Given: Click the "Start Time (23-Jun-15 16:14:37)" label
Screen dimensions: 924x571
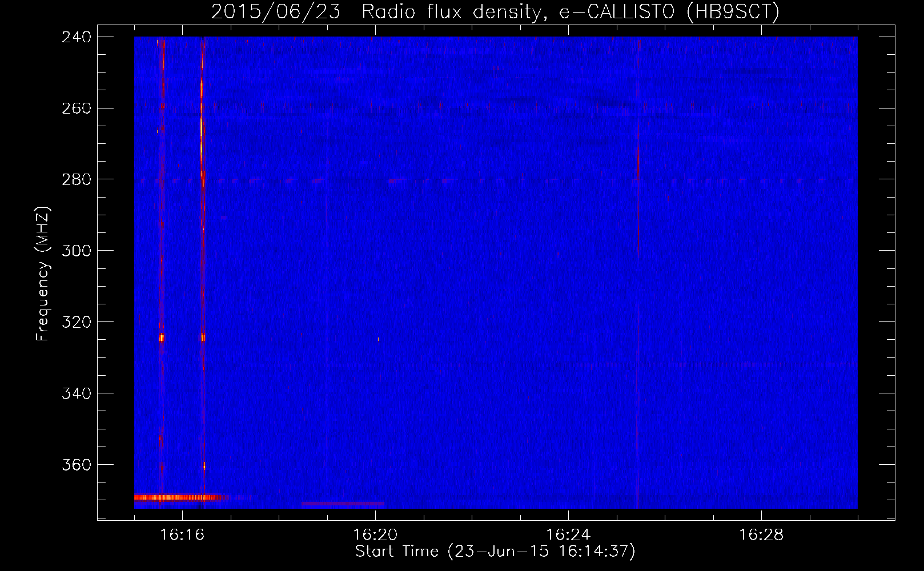Looking at the screenshot, I should (x=495, y=552).
